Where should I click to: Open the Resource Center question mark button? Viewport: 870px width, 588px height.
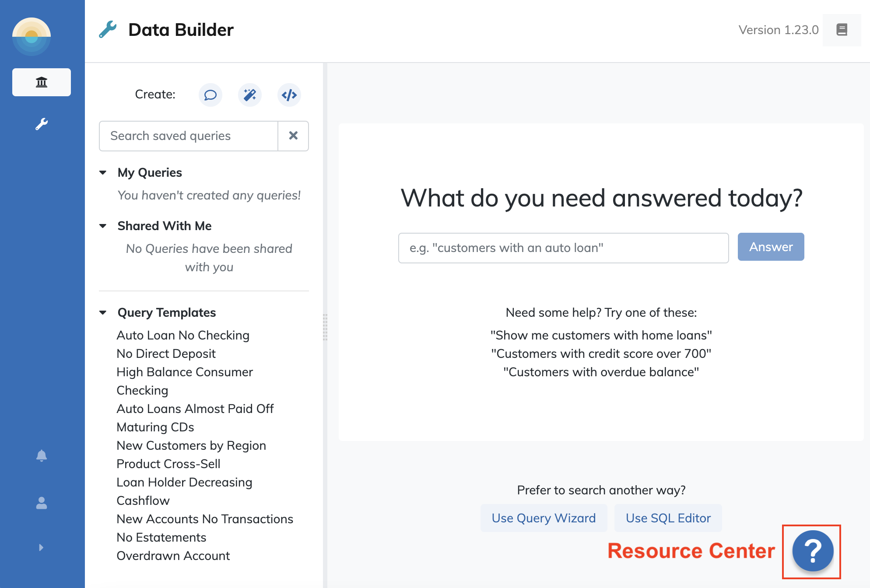point(813,551)
